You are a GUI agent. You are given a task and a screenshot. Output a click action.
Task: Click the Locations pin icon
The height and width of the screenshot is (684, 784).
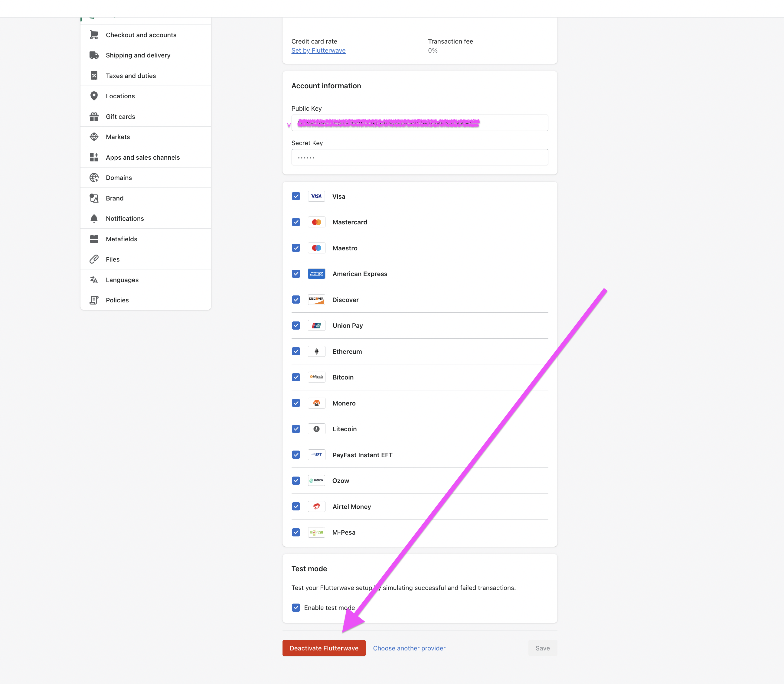click(x=94, y=96)
